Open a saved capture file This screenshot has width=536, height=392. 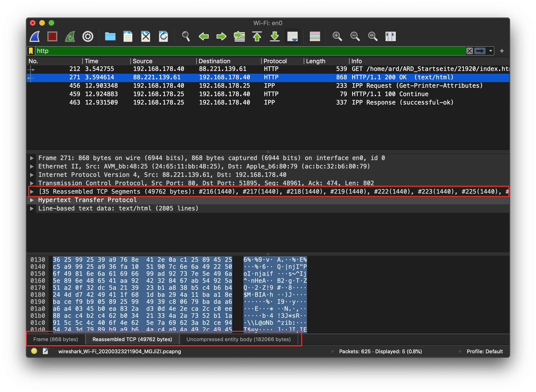tap(110, 36)
